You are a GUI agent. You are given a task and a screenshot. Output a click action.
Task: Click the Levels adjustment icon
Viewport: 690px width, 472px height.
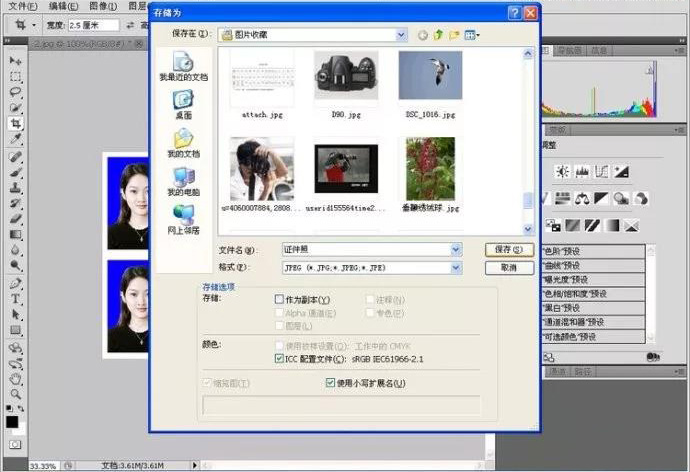click(x=582, y=171)
